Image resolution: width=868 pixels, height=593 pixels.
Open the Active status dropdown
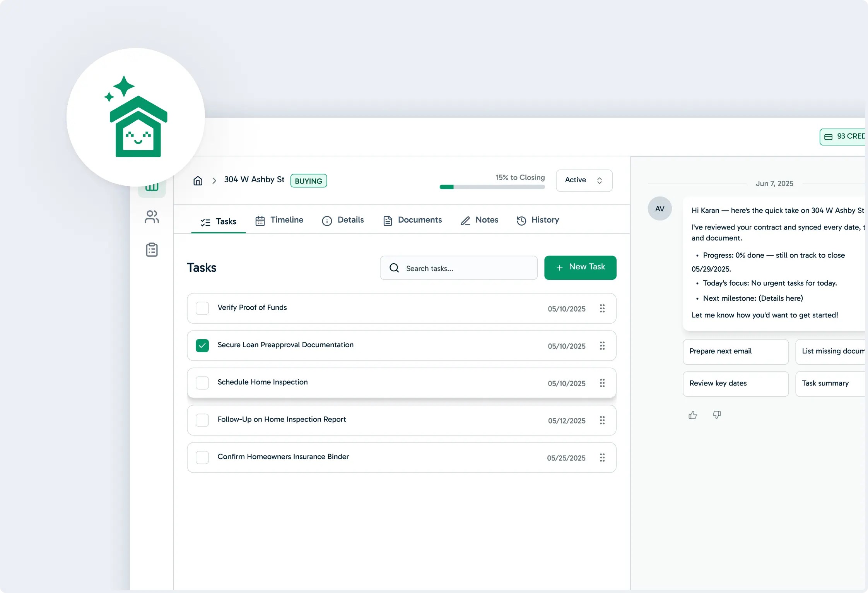584,180
